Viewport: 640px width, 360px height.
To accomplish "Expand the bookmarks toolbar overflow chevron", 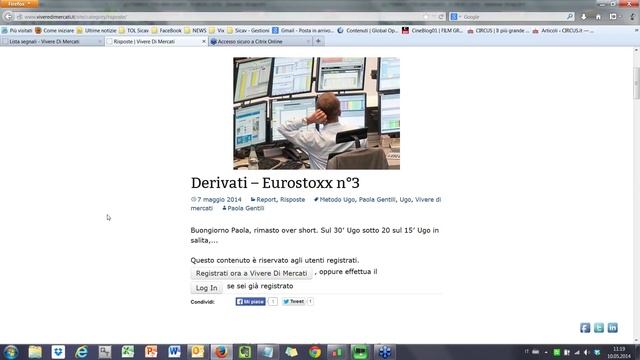I will coord(636,30).
